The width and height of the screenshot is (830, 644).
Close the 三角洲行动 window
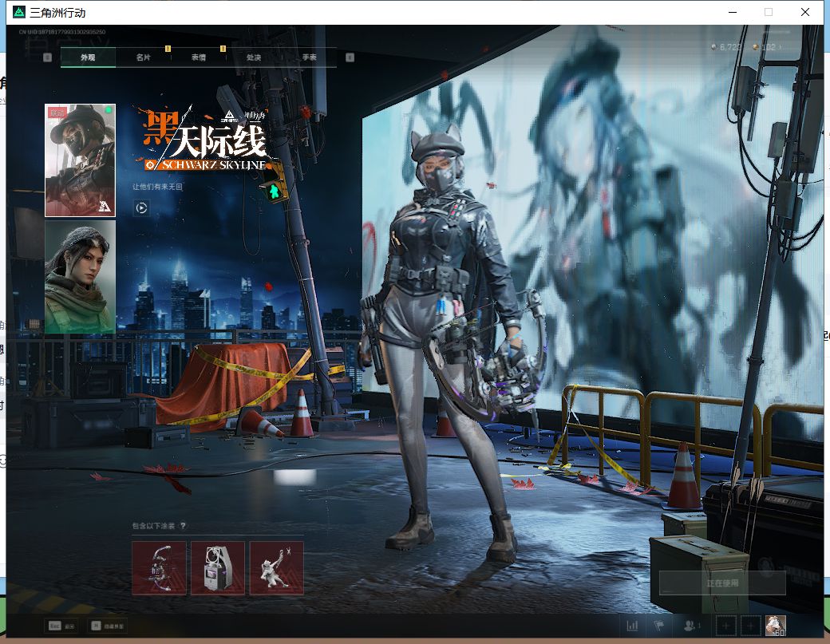[805, 12]
